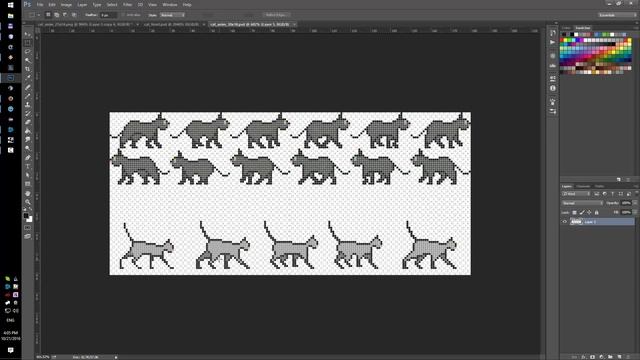Select the Healing Brush tool
The image size is (640, 360).
point(27,87)
